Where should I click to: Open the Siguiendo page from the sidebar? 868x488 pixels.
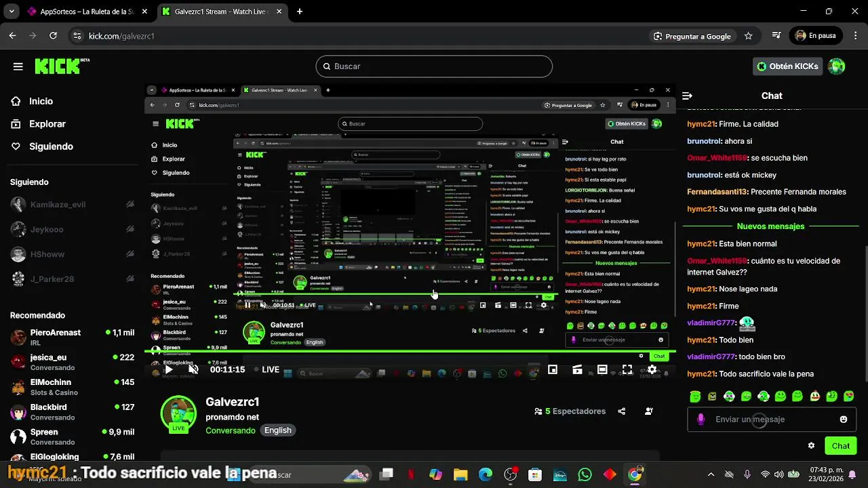(50, 146)
